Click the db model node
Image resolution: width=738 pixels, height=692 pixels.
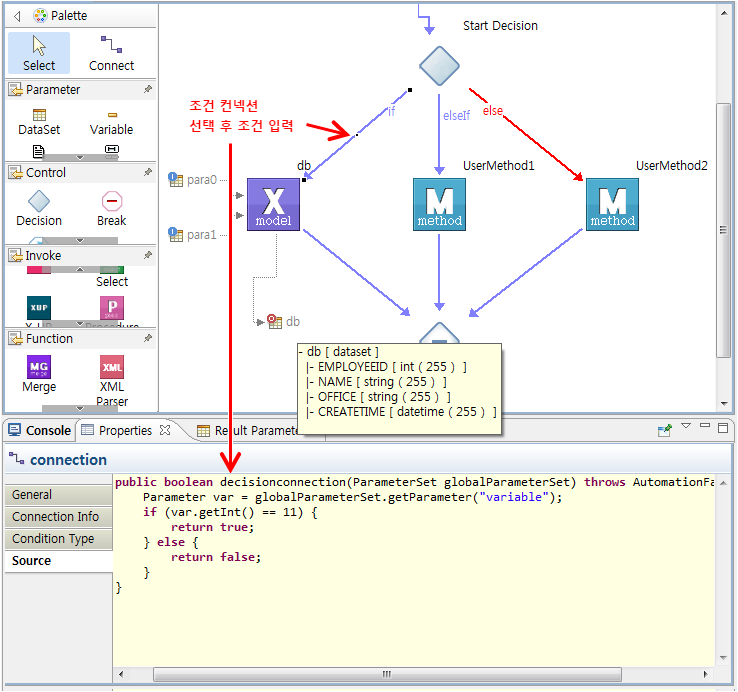274,204
